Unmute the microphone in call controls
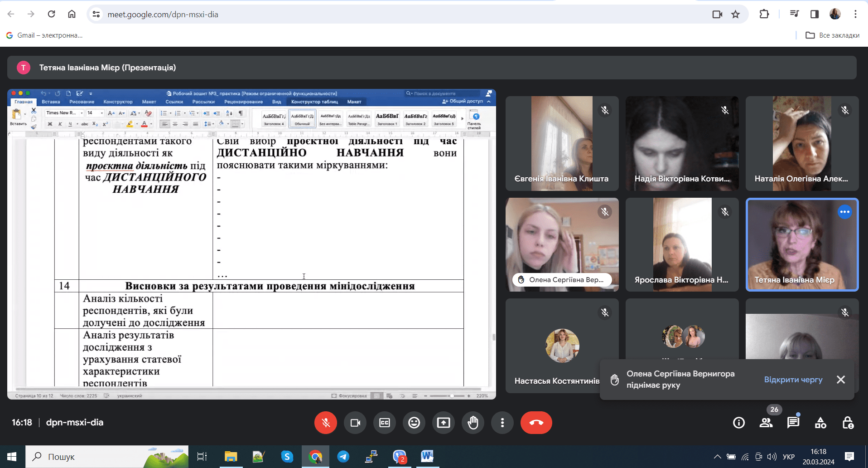This screenshot has width=868, height=468. tap(325, 423)
